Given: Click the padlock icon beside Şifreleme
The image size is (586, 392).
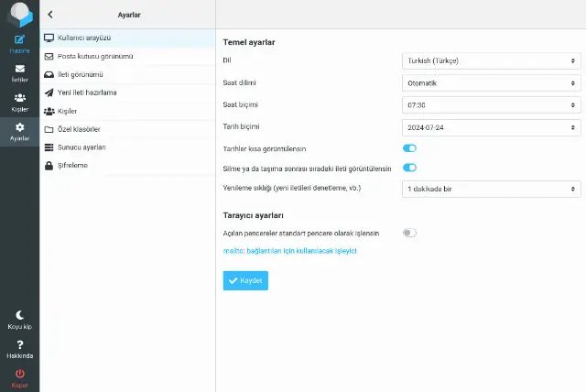Looking at the screenshot, I should pyautogui.click(x=49, y=166).
